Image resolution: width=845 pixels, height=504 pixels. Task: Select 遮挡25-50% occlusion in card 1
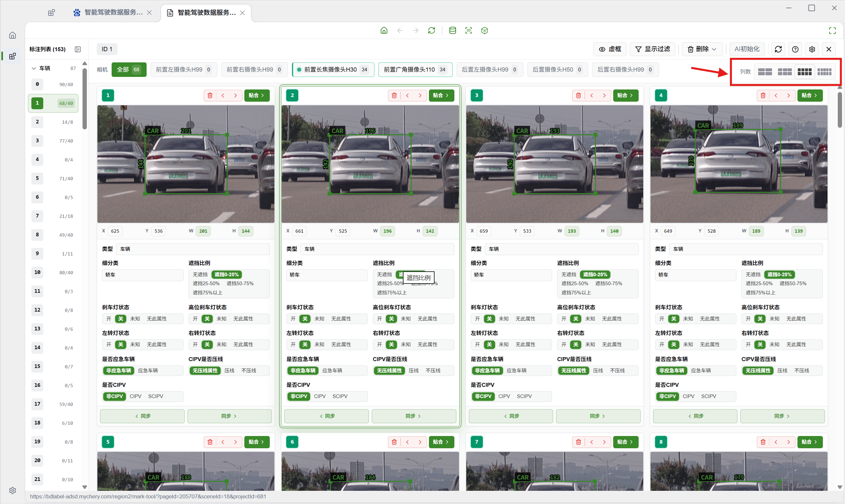tap(206, 283)
